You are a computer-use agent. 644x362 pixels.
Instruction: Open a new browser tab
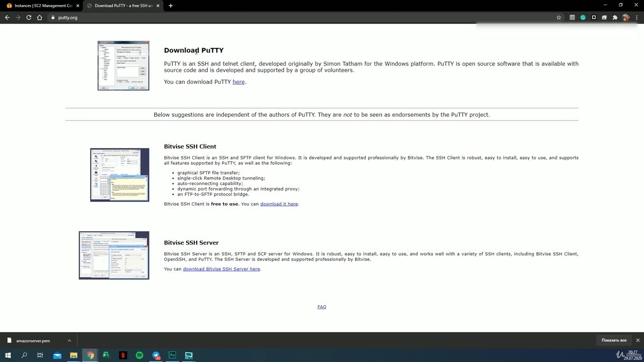point(171,6)
